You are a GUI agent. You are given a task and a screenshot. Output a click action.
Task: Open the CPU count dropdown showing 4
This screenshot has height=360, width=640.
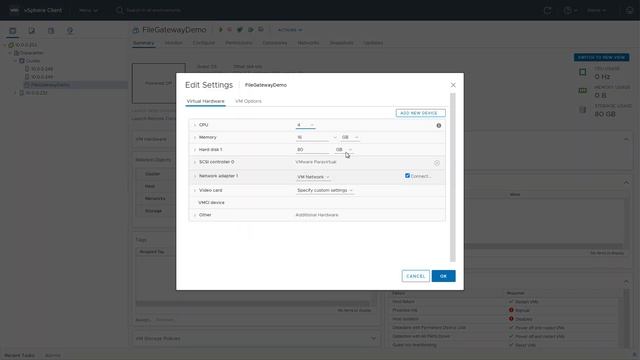point(305,125)
